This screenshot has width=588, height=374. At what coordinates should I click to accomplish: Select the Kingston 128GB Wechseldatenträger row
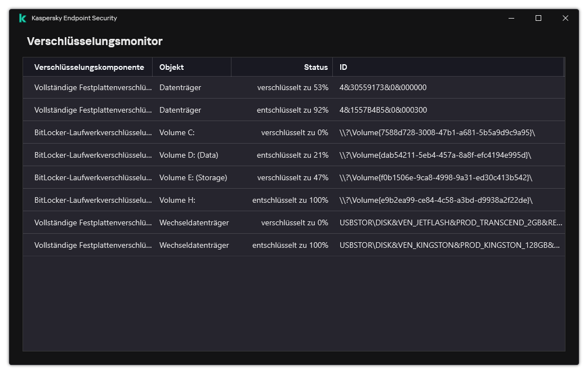(x=293, y=245)
